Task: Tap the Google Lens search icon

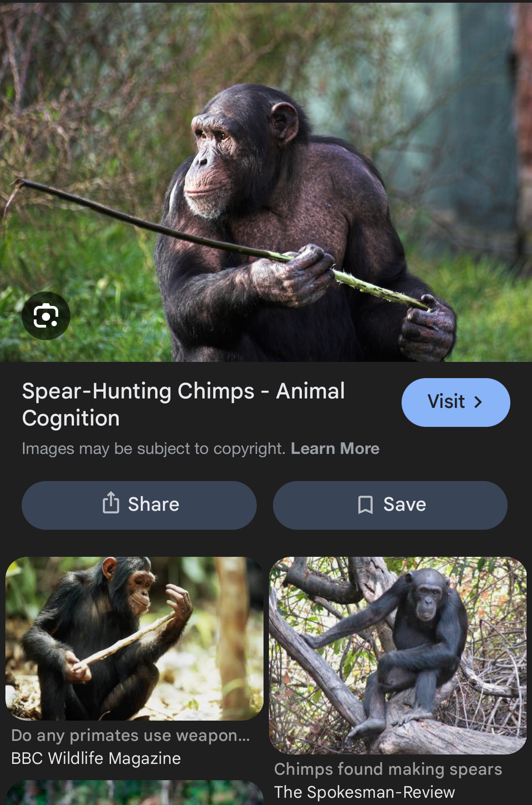Action: [x=46, y=315]
